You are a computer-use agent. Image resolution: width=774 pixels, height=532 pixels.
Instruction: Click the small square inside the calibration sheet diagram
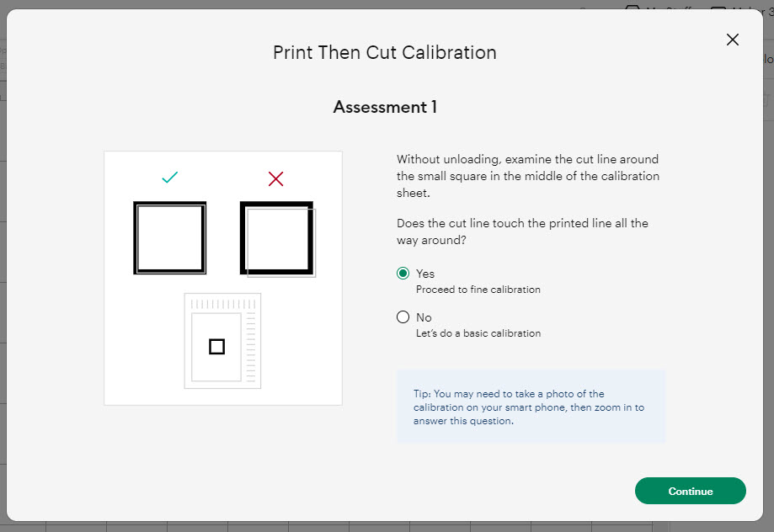pyautogui.click(x=216, y=345)
